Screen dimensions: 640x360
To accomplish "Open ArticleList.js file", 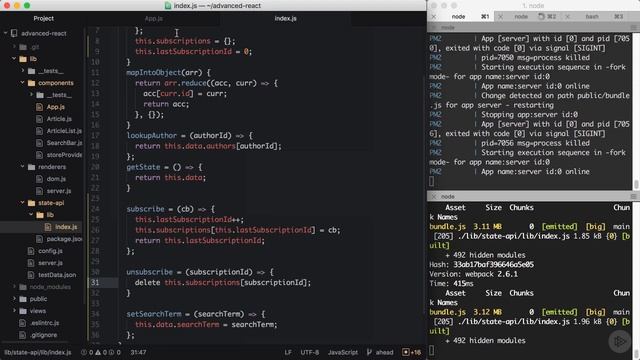I will click(x=64, y=131).
